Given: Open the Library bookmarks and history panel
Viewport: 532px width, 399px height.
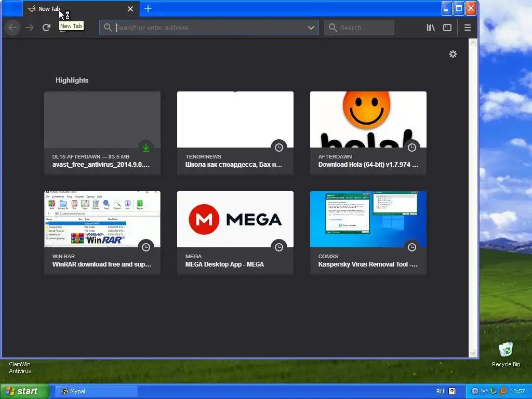Looking at the screenshot, I should point(431,28).
